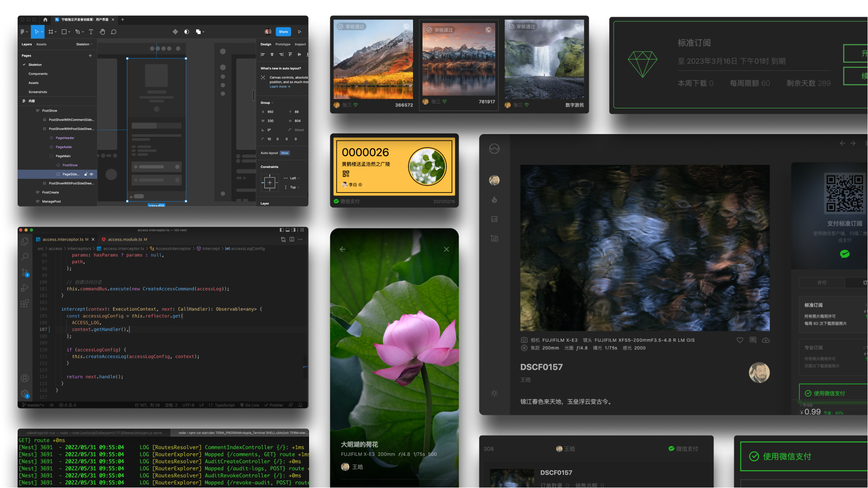Switch to the Prototype tab
The image size is (868, 488).
click(283, 44)
